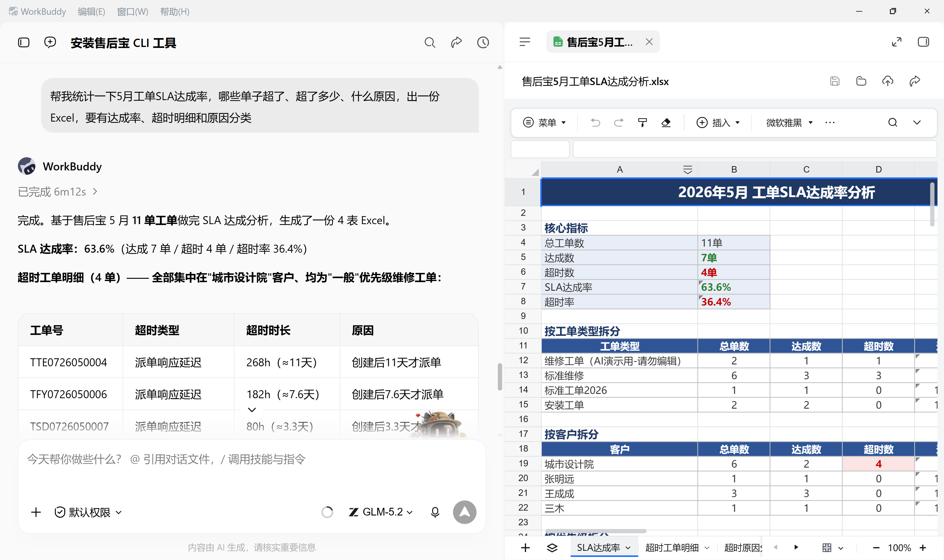Click the spreadsheet horizontal scrollbar

(596, 531)
